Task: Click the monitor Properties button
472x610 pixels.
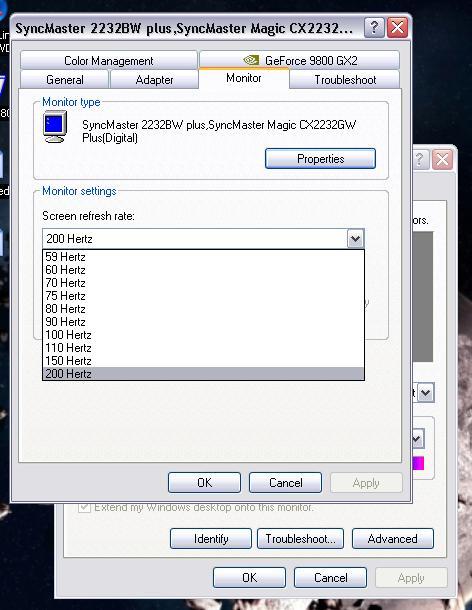Action: (x=320, y=159)
